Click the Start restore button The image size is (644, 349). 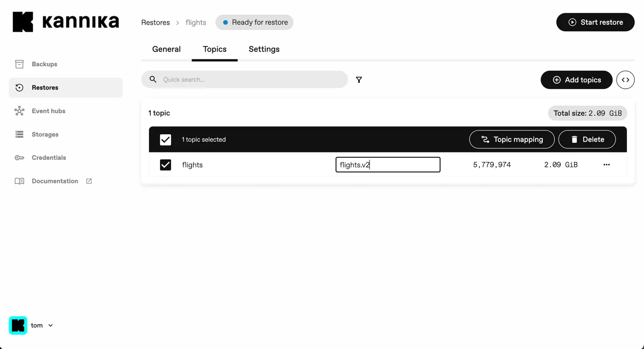(595, 22)
